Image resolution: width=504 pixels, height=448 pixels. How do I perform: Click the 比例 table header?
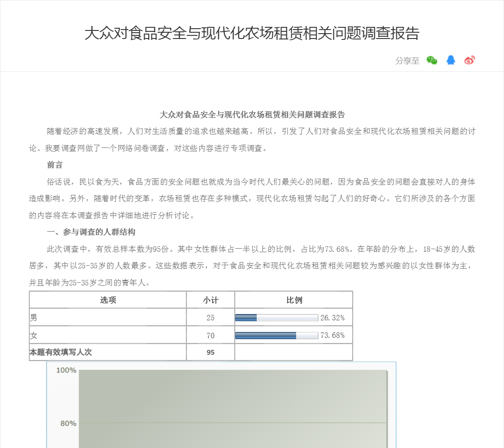click(x=294, y=300)
